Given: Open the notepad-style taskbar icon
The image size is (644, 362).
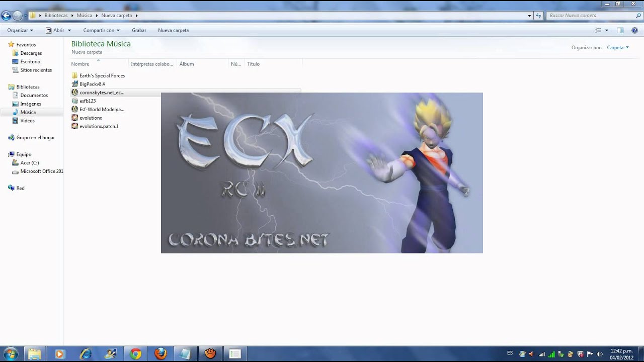Looking at the screenshot, I should (185, 354).
